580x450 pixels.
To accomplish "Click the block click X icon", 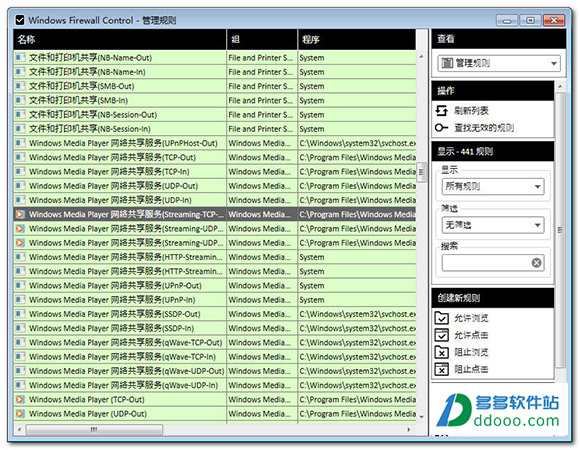I will (442, 369).
